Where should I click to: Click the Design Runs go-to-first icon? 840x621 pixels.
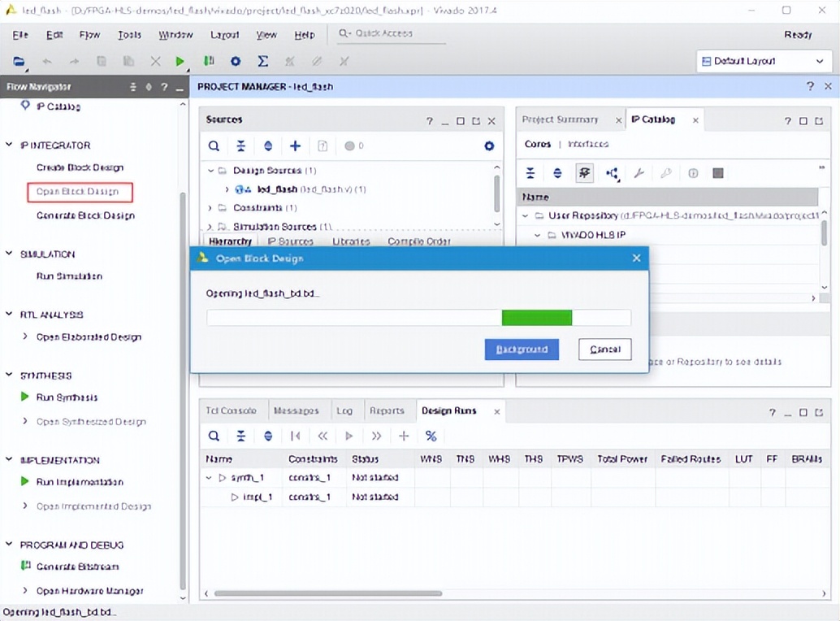(x=295, y=436)
